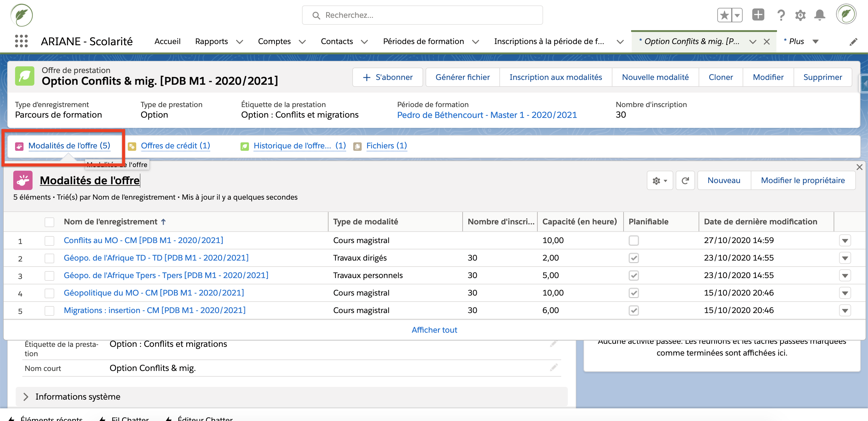The width and height of the screenshot is (868, 421).
Task: Open row actions for Géopolitique du MO
Action: click(x=844, y=293)
